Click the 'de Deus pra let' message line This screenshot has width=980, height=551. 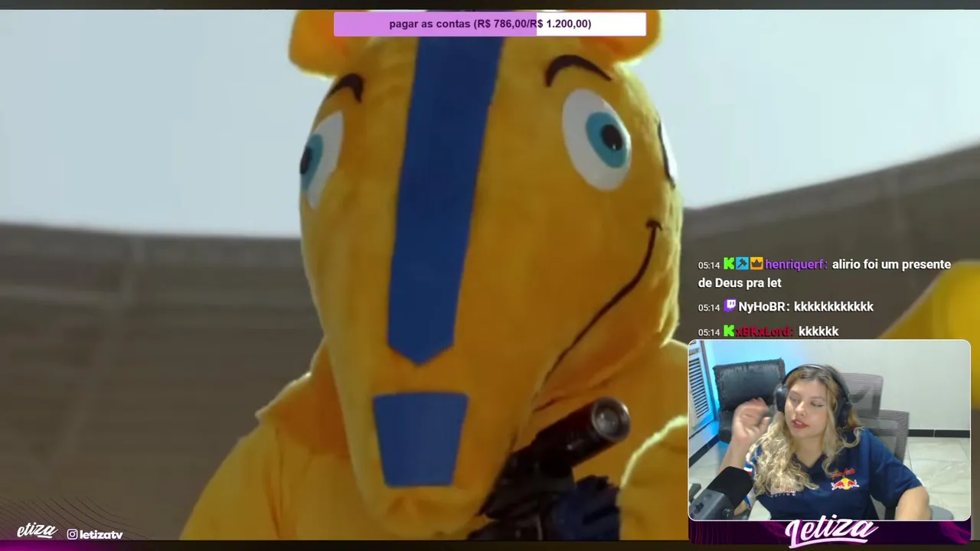(740, 282)
